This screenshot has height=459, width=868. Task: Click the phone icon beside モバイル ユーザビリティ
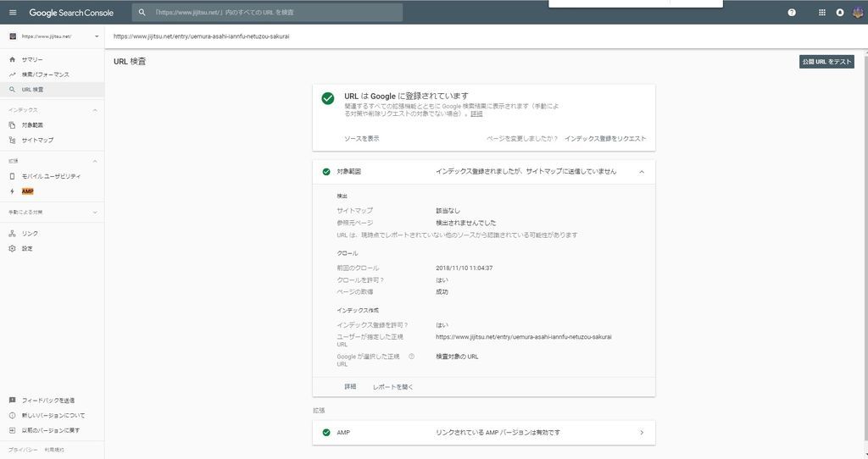pyautogui.click(x=12, y=176)
